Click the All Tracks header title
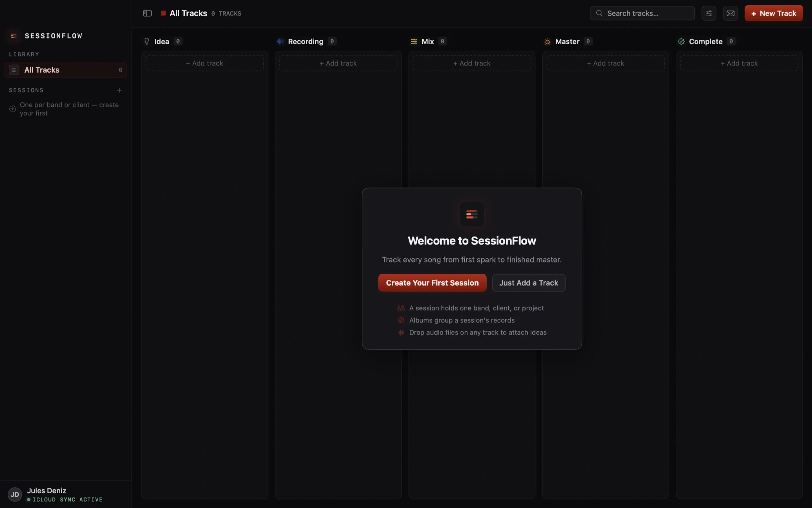 188,13
